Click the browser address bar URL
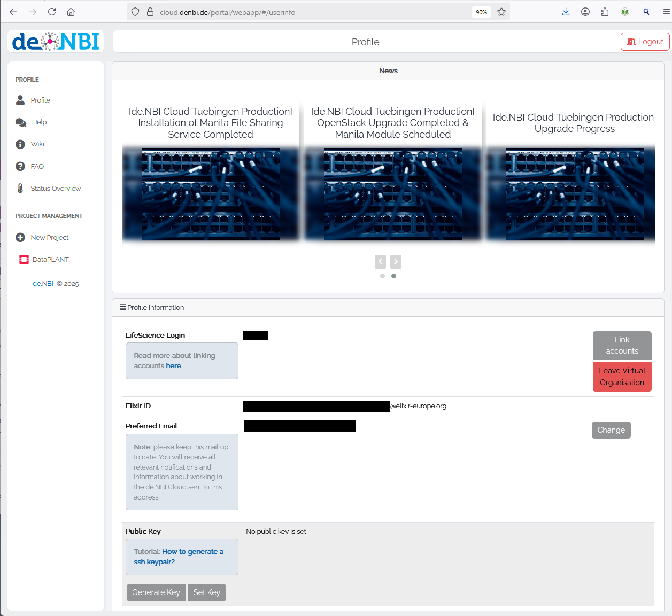Screen dimensions: 672x616 (227, 12)
